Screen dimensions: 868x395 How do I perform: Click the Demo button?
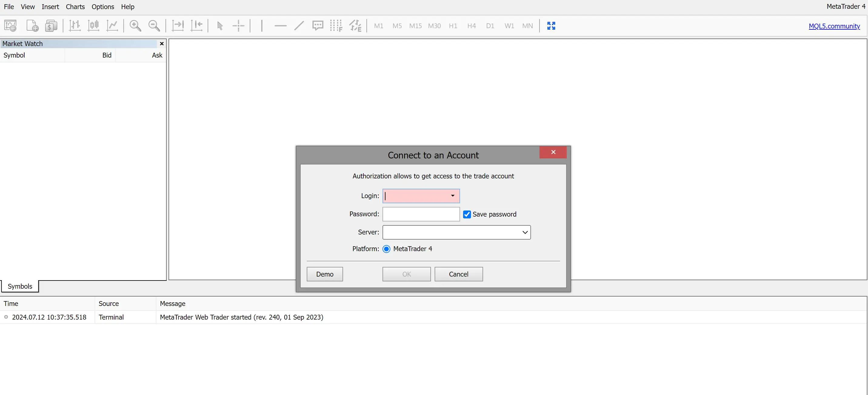coord(325,274)
